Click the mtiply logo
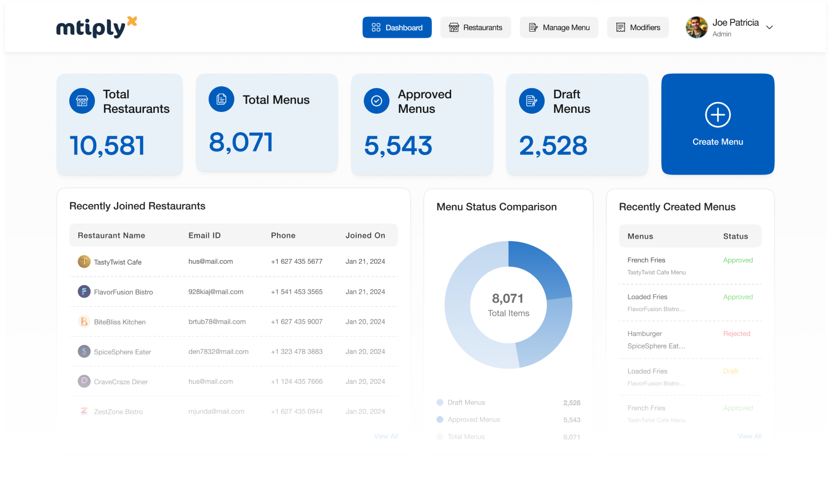831x504 pixels. tap(96, 27)
